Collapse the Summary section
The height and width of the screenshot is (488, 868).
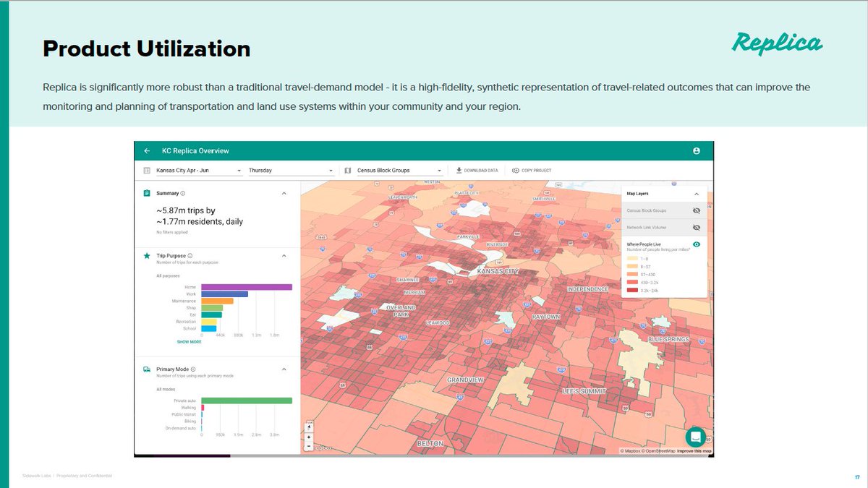[x=284, y=194]
